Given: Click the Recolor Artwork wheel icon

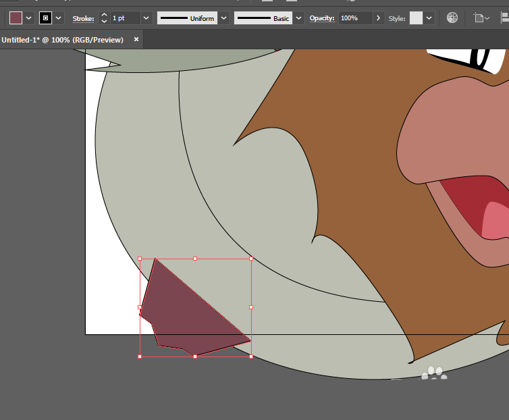Looking at the screenshot, I should [452, 18].
